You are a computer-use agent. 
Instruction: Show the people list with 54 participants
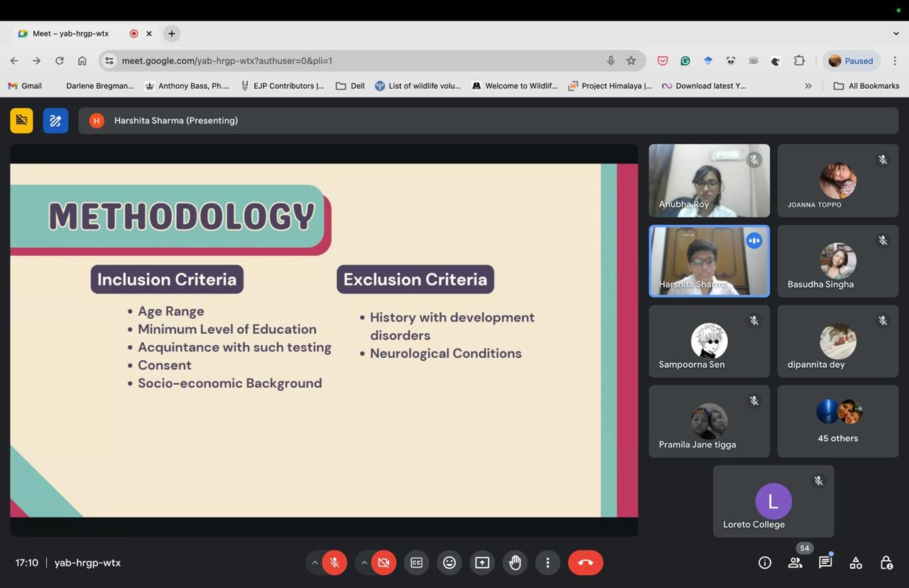tap(795, 562)
